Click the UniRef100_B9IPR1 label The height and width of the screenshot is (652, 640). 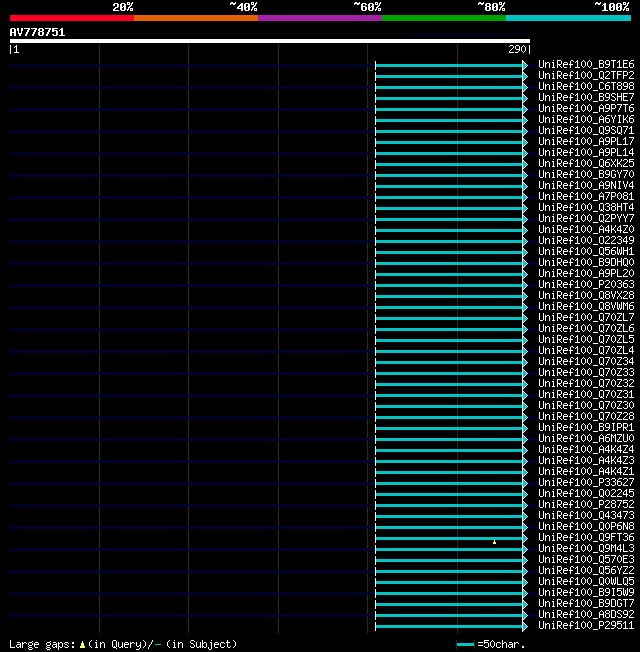[586, 427]
